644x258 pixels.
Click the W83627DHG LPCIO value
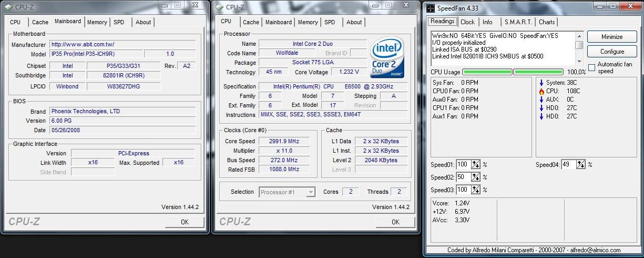(x=123, y=86)
